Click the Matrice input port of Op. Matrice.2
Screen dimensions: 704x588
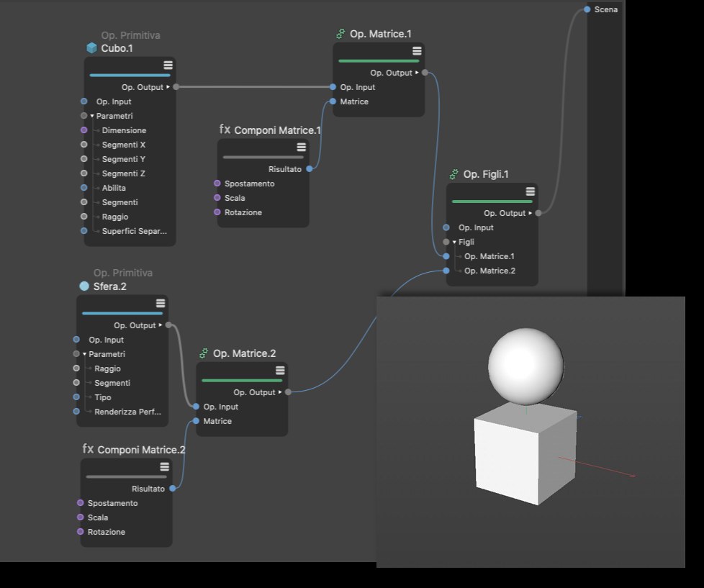pos(196,420)
